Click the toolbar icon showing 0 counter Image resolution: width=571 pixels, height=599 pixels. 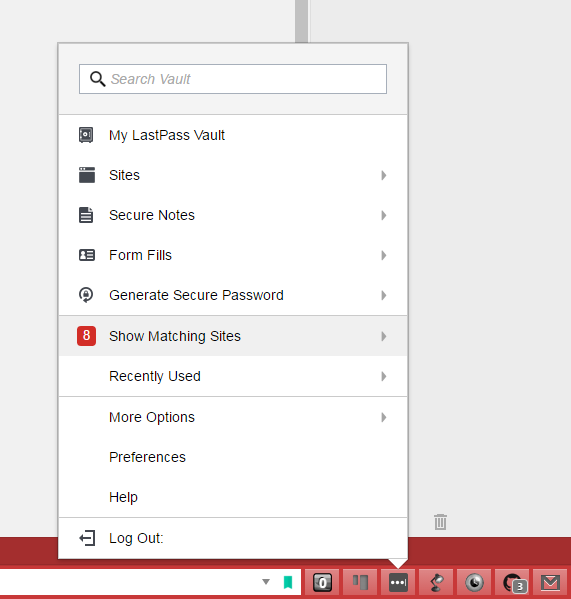click(322, 583)
